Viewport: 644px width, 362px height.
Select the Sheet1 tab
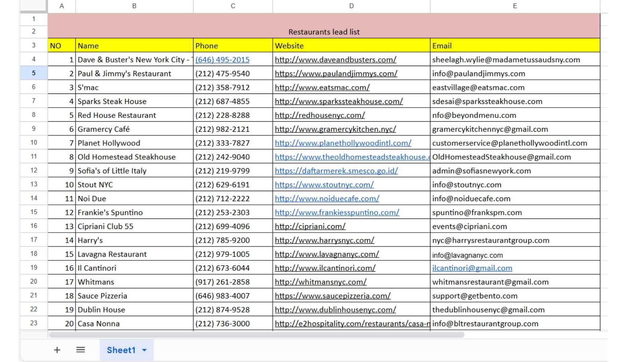tap(121, 350)
